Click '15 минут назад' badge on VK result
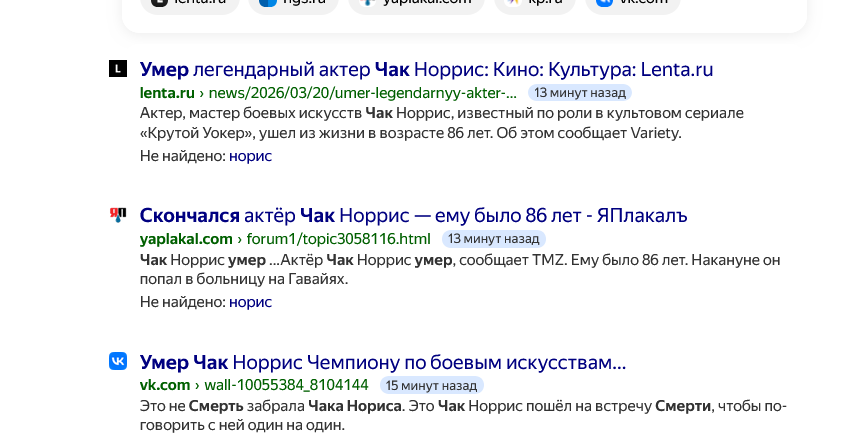846x437 pixels. 430,385
